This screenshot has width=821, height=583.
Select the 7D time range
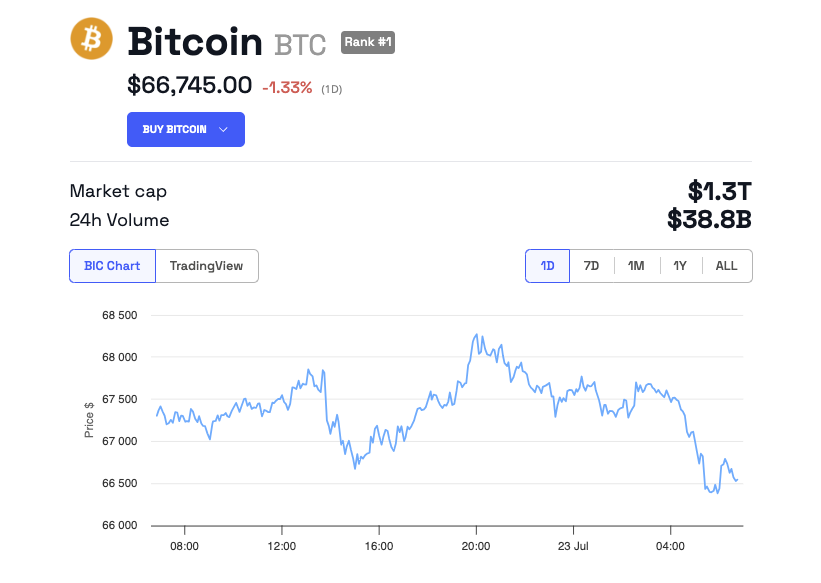pos(591,266)
